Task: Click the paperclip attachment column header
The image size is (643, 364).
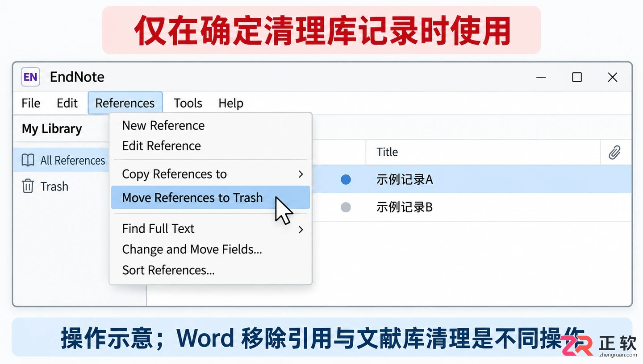Action: [615, 152]
